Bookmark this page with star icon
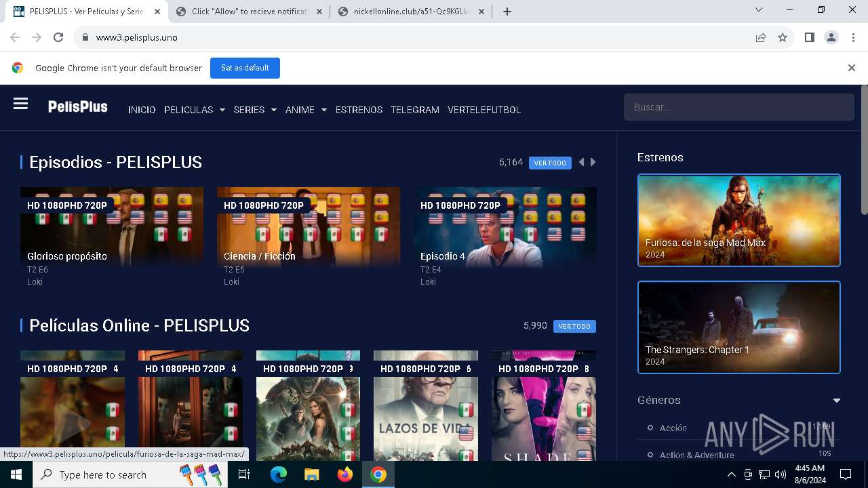Image resolution: width=868 pixels, height=488 pixels. [x=783, y=37]
